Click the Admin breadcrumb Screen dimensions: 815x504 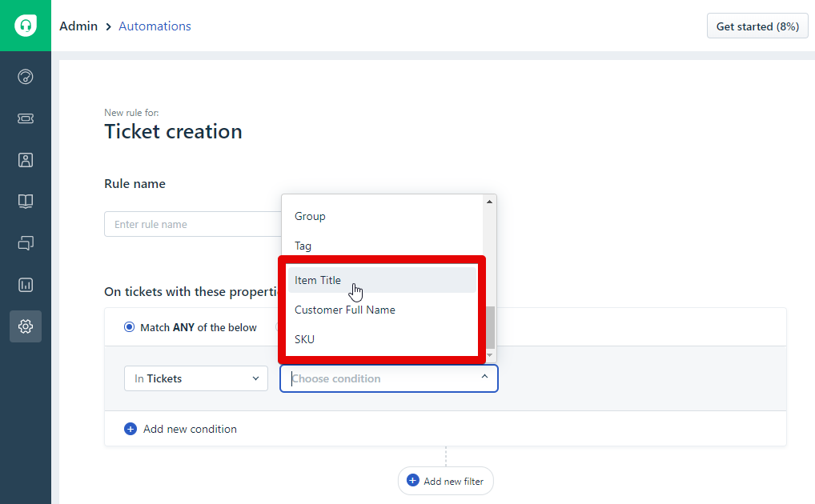(x=78, y=26)
